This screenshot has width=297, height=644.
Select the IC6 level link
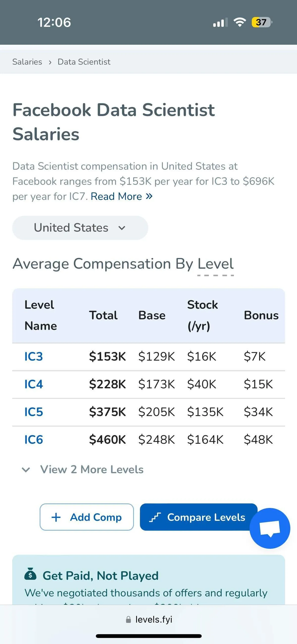coord(34,440)
